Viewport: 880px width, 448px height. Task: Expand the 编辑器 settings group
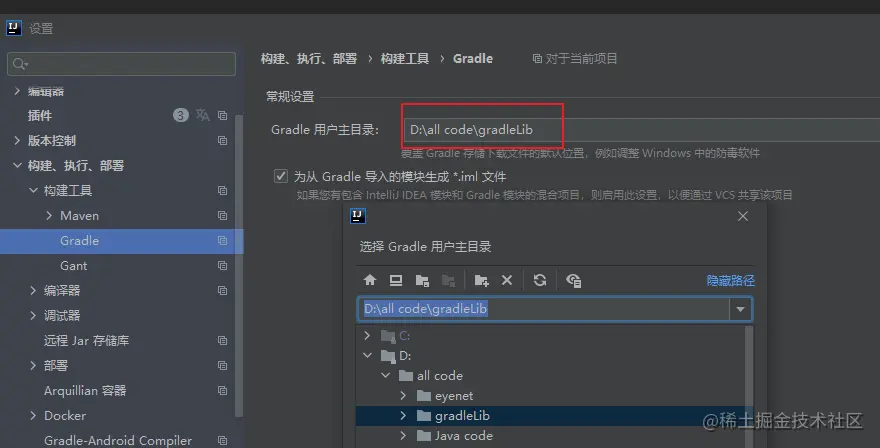point(17,90)
